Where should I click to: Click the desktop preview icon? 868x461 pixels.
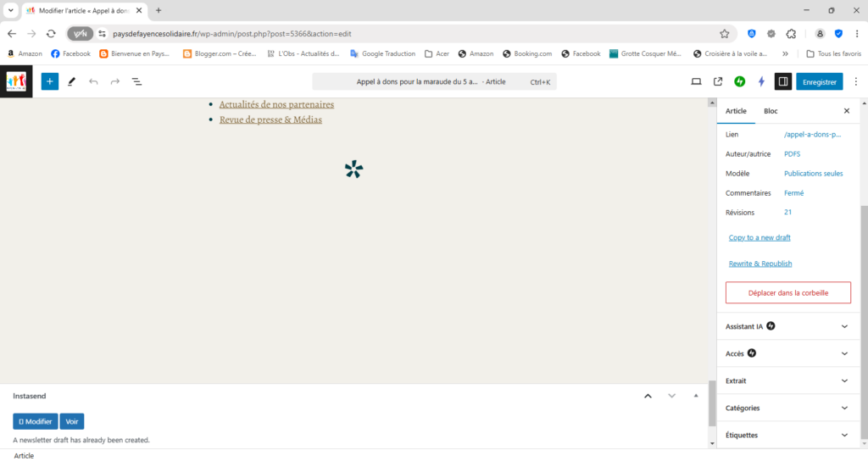(696, 82)
